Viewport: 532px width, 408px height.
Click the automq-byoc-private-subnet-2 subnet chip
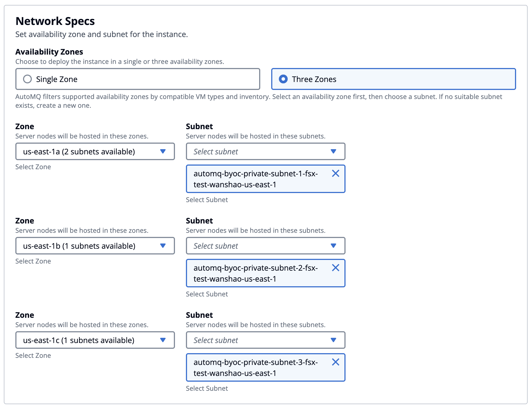(255, 273)
